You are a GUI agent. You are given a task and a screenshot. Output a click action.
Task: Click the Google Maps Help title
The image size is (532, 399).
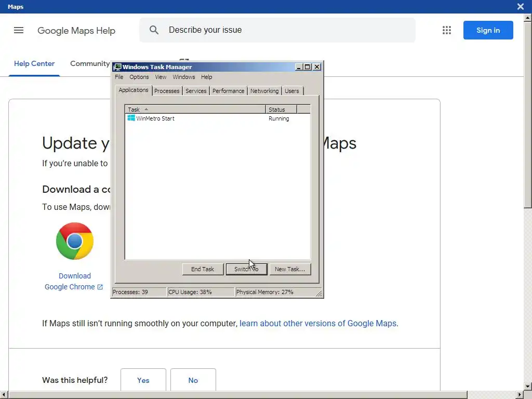click(76, 31)
